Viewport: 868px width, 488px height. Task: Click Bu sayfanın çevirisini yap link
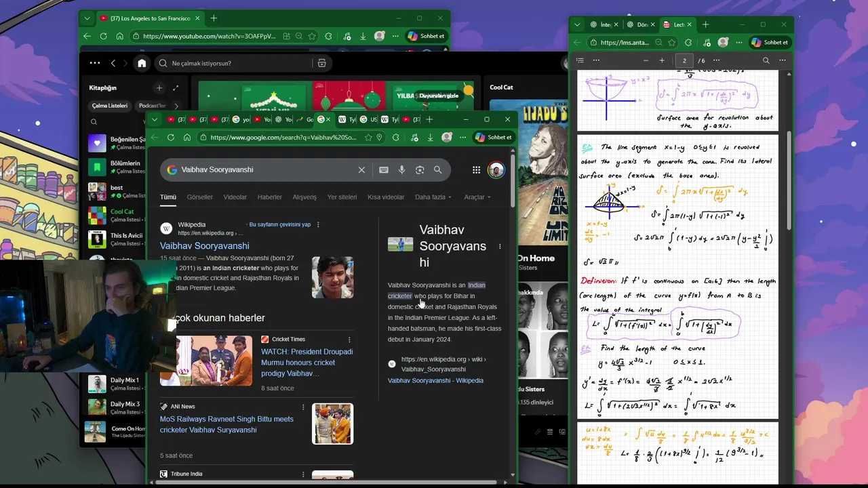tap(280, 224)
